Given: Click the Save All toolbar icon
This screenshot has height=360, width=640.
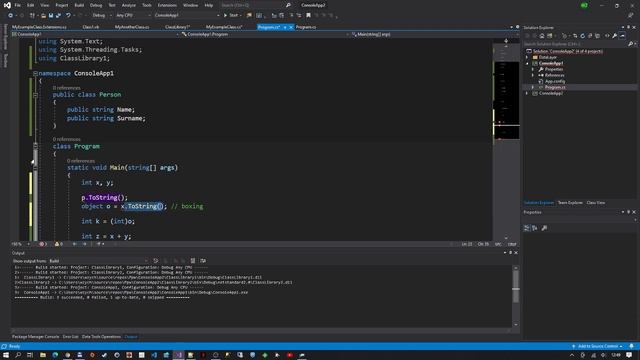Looking at the screenshot, I should 58,15.
